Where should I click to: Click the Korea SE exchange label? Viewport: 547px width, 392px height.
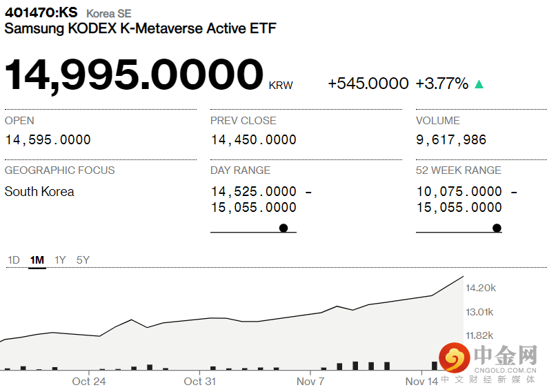coord(108,13)
